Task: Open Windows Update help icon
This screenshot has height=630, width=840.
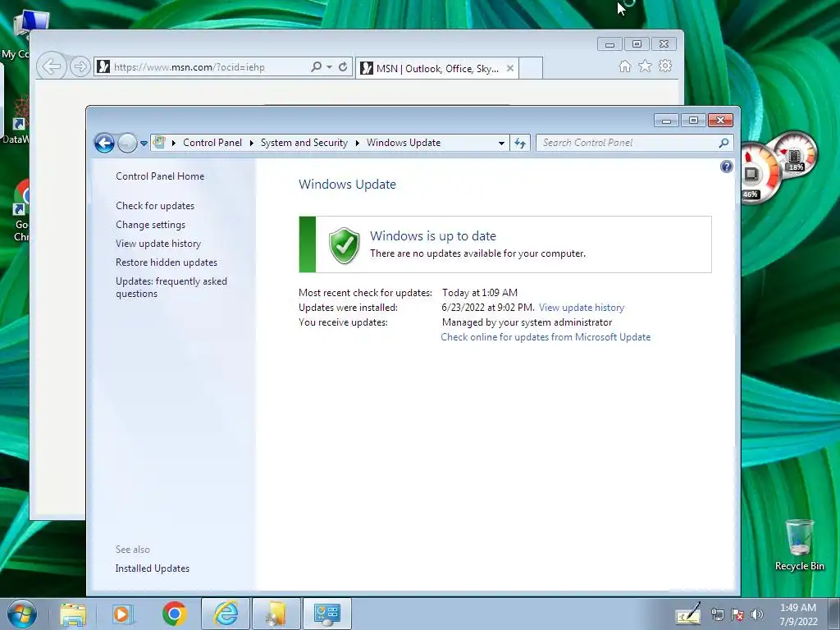Action: click(x=727, y=167)
